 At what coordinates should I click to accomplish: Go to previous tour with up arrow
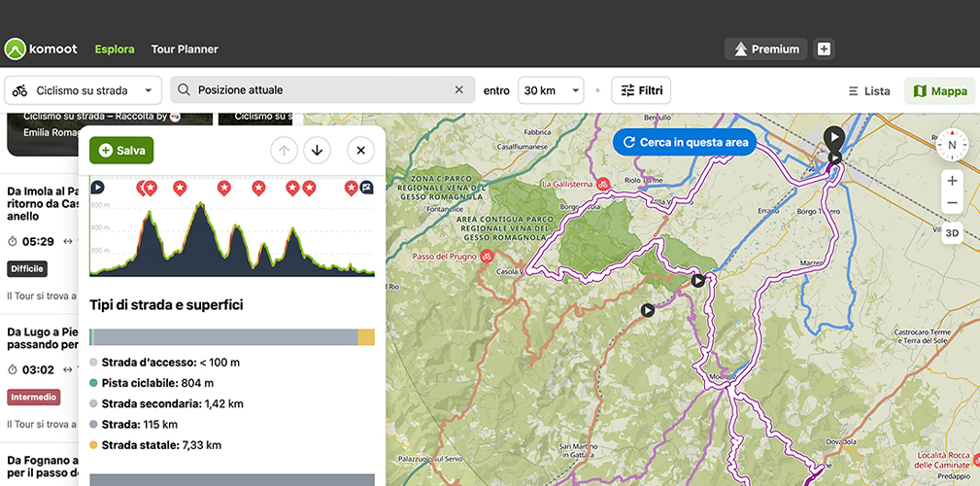283,150
